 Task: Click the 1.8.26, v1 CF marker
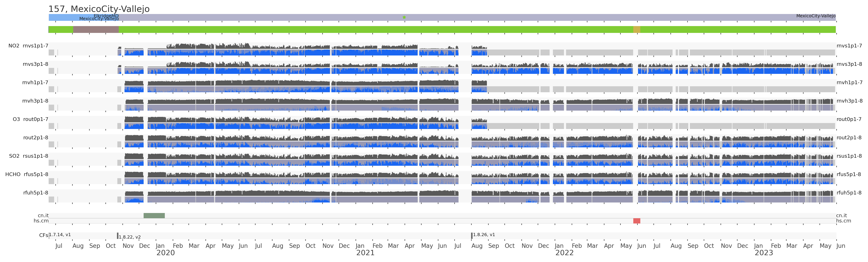(472, 236)
